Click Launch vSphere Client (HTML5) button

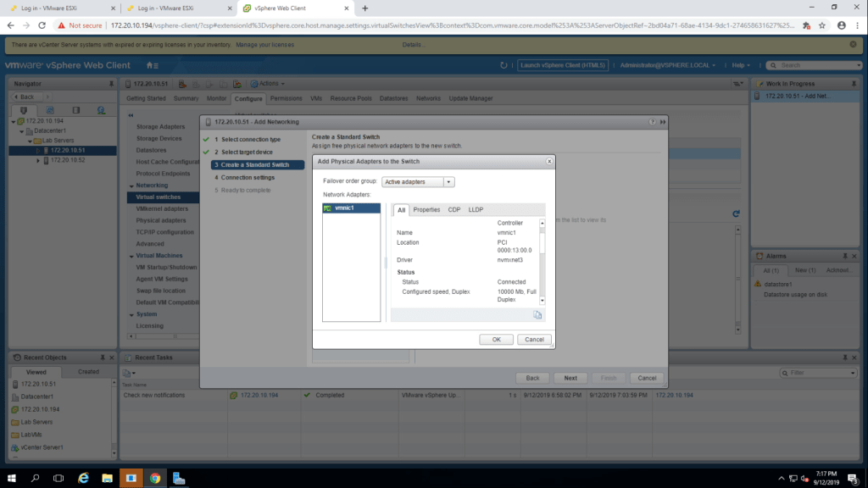click(x=563, y=65)
